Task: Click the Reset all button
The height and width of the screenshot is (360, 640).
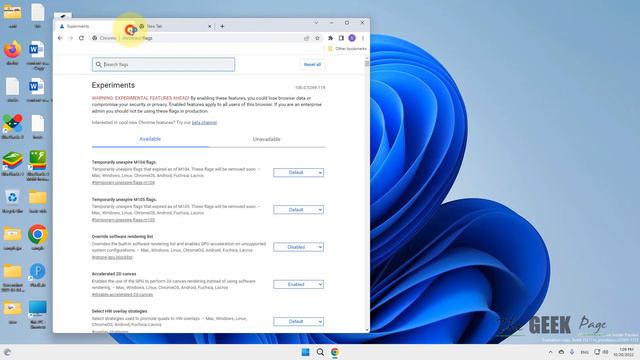Action: pyautogui.click(x=312, y=64)
